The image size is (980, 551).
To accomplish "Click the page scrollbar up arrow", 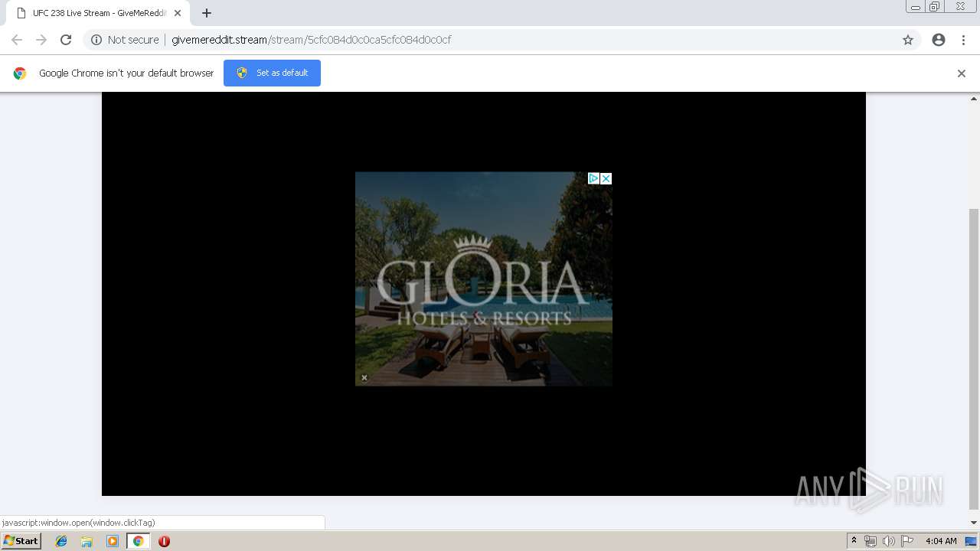I will 975,98.
